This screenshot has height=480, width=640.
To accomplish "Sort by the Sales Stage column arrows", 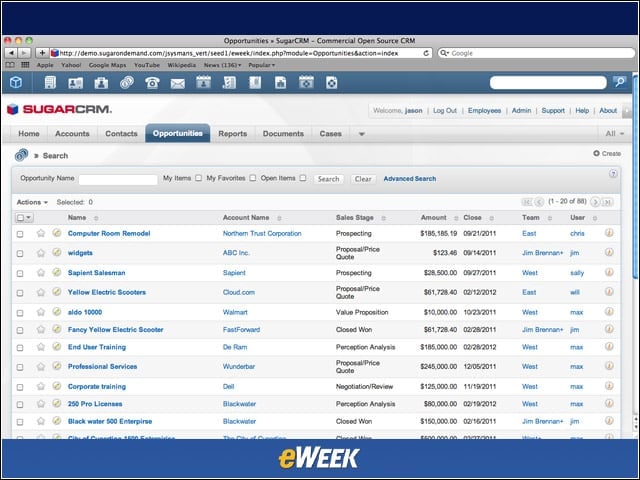I will click(x=383, y=218).
